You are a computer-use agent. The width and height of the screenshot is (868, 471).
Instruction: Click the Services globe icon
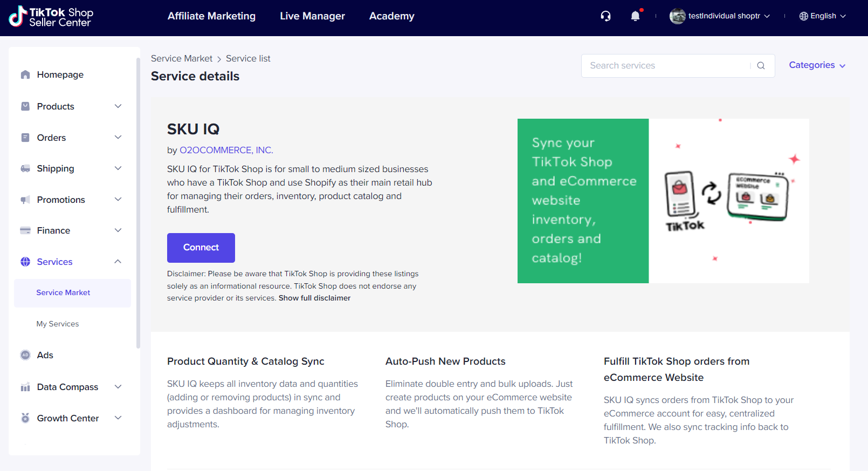pyautogui.click(x=25, y=262)
